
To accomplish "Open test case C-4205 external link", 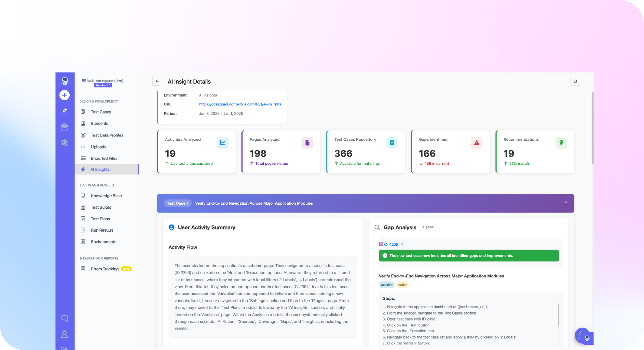I will point(402,244).
